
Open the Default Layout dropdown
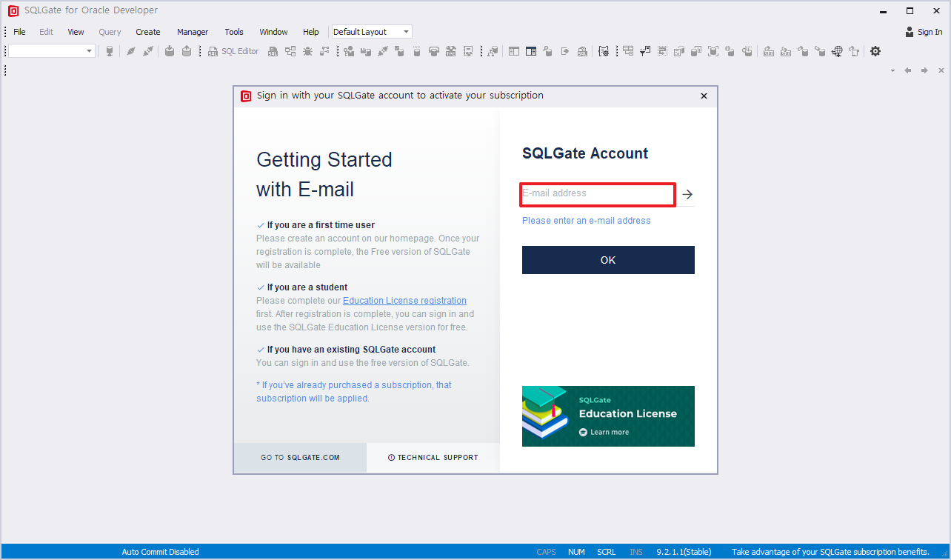pyautogui.click(x=406, y=32)
